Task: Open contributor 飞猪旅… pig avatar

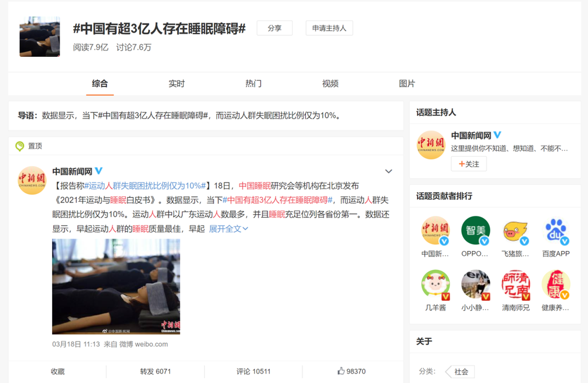Action: pos(515,230)
